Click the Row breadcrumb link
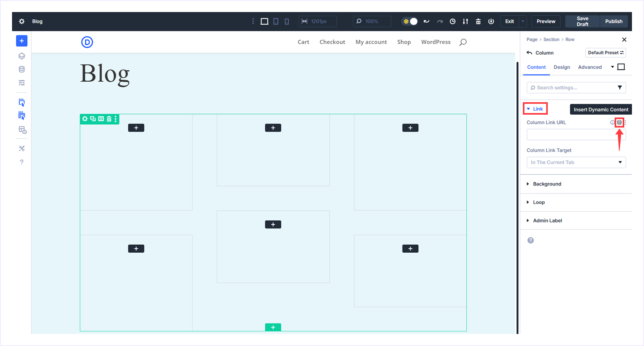 [570, 39]
